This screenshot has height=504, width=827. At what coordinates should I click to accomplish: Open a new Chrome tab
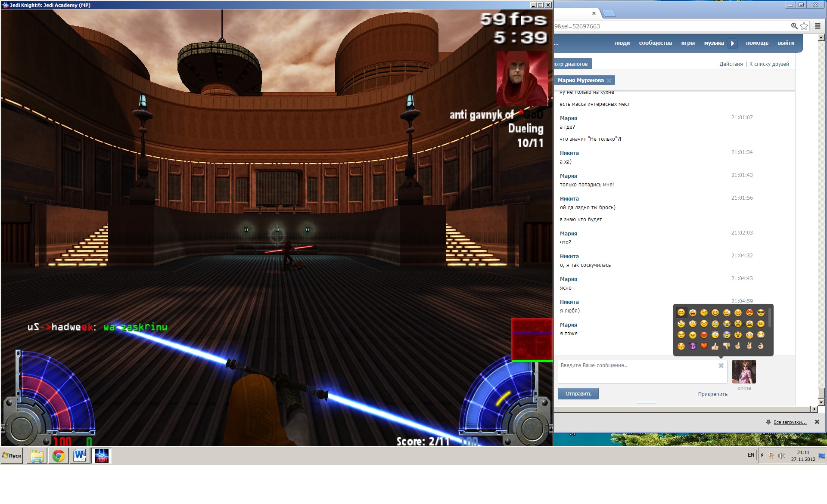coord(609,13)
